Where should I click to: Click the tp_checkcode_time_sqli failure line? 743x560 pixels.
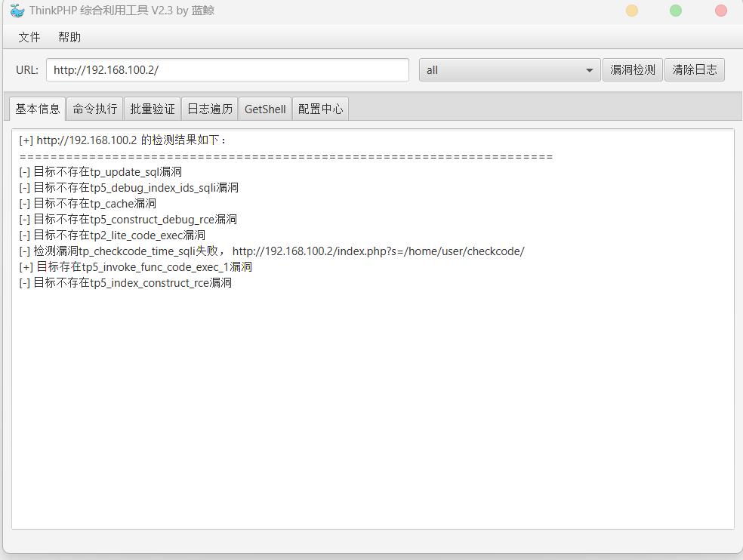272,251
